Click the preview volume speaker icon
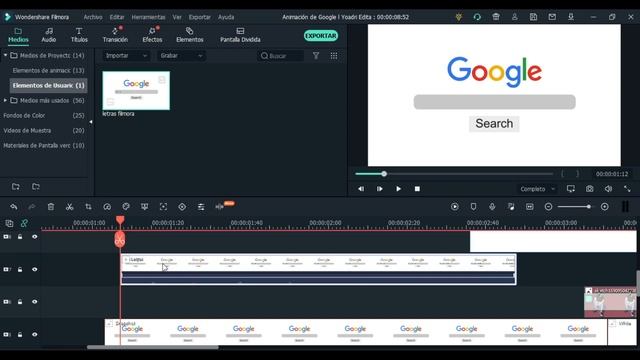Viewport: 640px width, 360px height. pyautogui.click(x=609, y=189)
